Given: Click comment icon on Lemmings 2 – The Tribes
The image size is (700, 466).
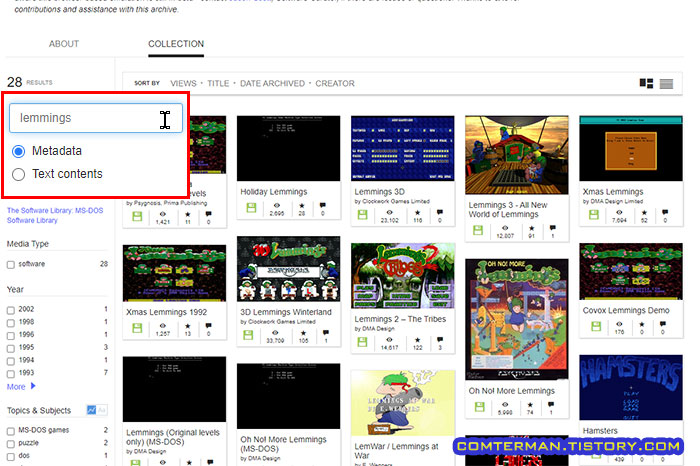Looking at the screenshot, I should click(440, 340).
